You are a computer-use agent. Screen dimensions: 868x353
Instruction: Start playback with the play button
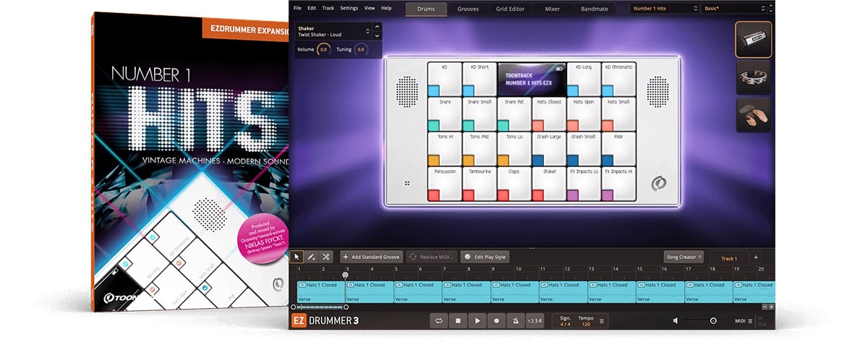477,320
